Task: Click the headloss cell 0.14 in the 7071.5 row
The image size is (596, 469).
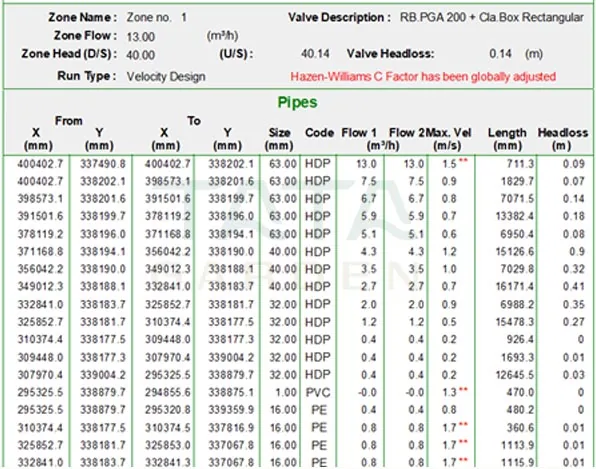Action: (x=574, y=199)
